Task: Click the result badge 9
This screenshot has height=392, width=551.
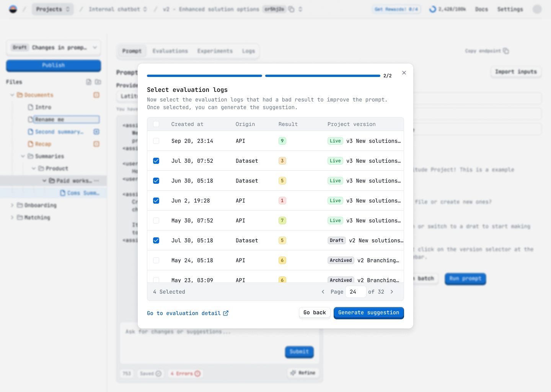Action: [282, 141]
